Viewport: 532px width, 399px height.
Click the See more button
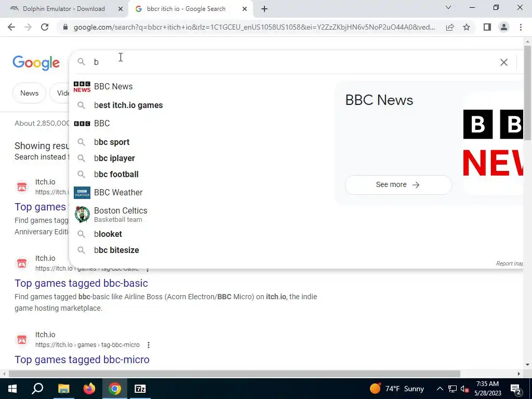point(398,185)
